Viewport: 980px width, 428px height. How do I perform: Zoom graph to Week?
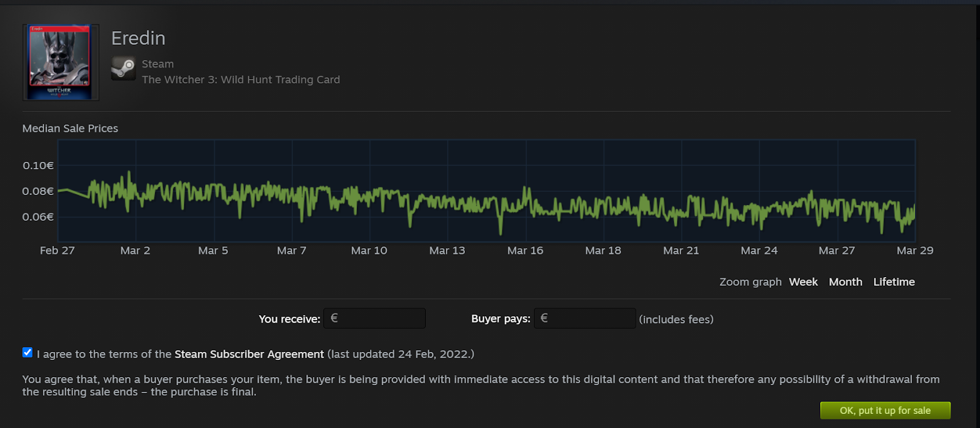point(803,282)
